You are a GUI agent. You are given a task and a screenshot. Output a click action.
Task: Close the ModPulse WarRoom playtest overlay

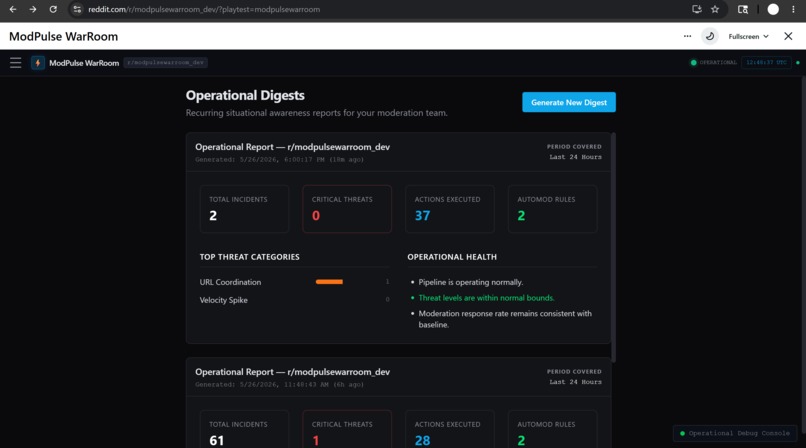pos(788,36)
